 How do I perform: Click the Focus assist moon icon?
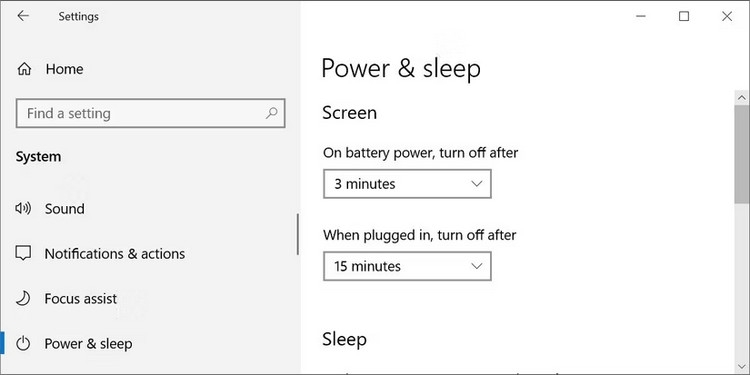(x=23, y=298)
